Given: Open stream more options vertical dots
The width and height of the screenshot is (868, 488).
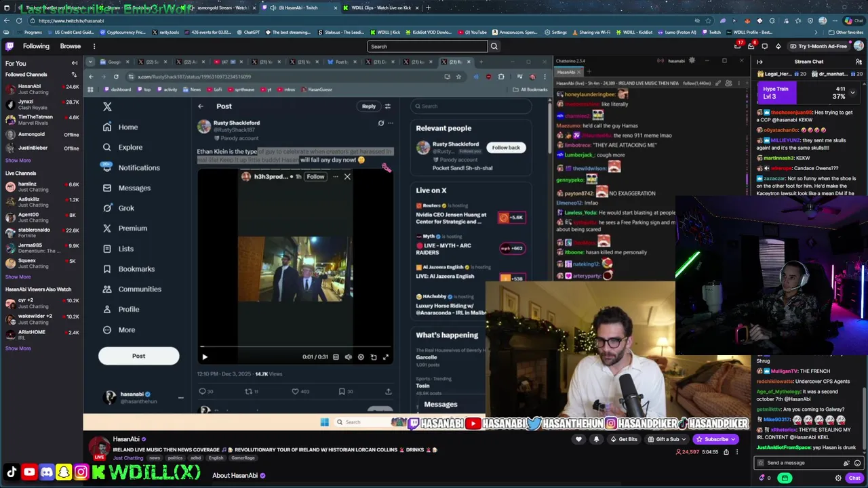Looking at the screenshot, I should click(x=737, y=451).
